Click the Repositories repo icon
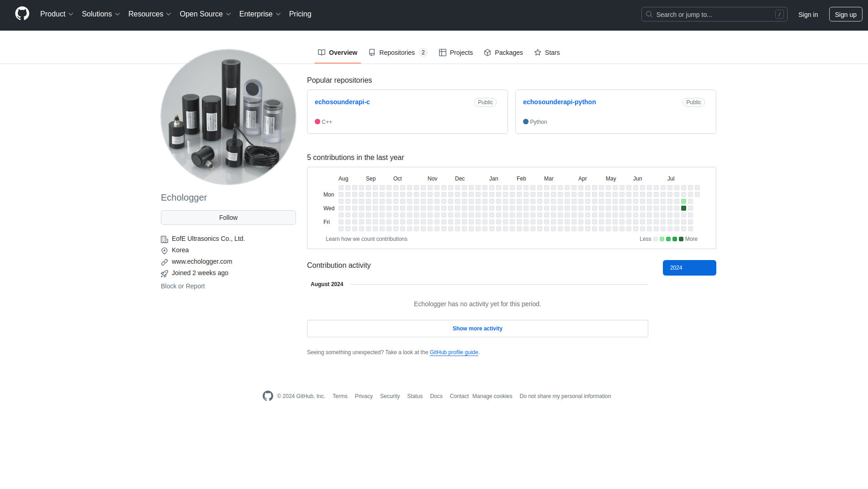Viewport: 868px width, 489px height. coord(372,53)
